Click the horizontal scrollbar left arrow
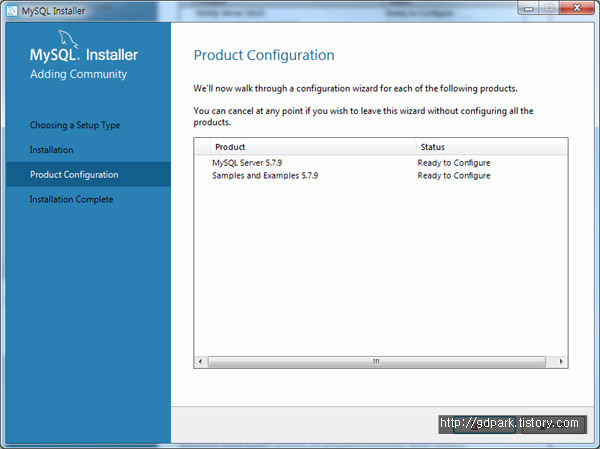 (x=201, y=361)
